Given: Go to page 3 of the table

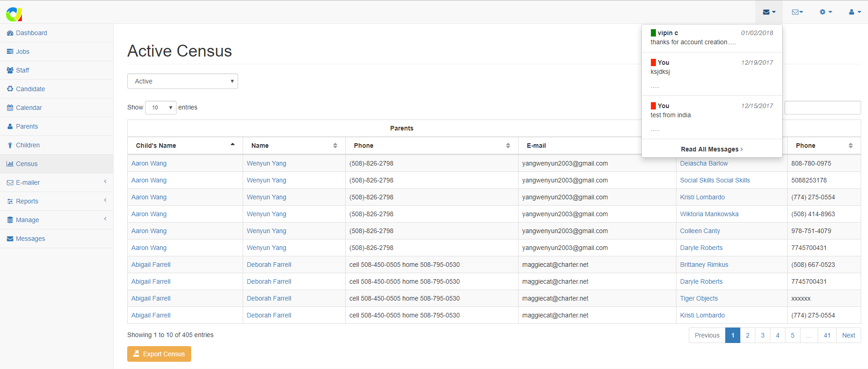Looking at the screenshot, I should point(762,335).
